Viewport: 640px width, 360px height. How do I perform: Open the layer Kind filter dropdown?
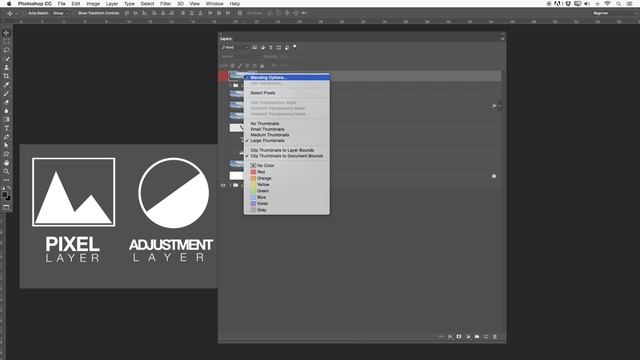(235, 47)
